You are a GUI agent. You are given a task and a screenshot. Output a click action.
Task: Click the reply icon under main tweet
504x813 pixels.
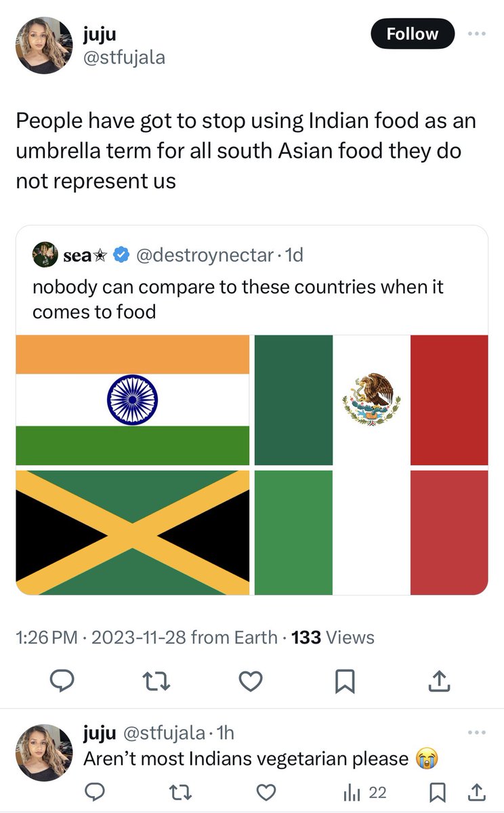(x=63, y=680)
